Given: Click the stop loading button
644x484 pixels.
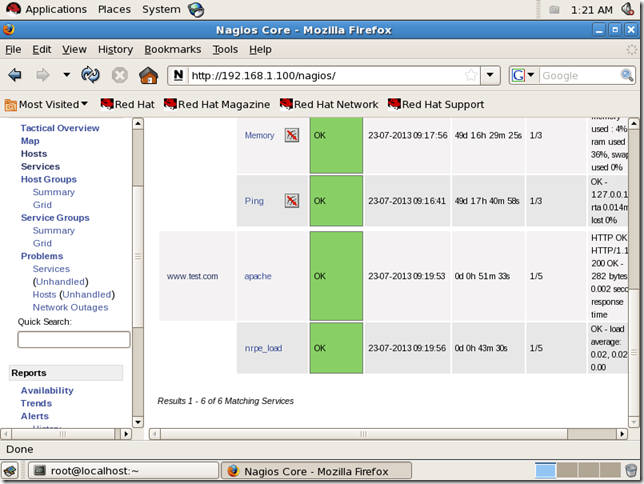Looking at the screenshot, I should pyautogui.click(x=120, y=75).
